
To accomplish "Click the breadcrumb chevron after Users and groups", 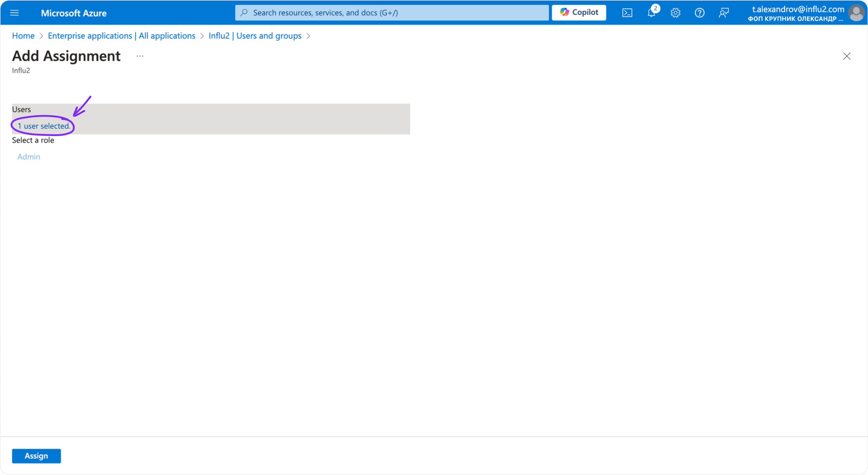I will pos(308,36).
